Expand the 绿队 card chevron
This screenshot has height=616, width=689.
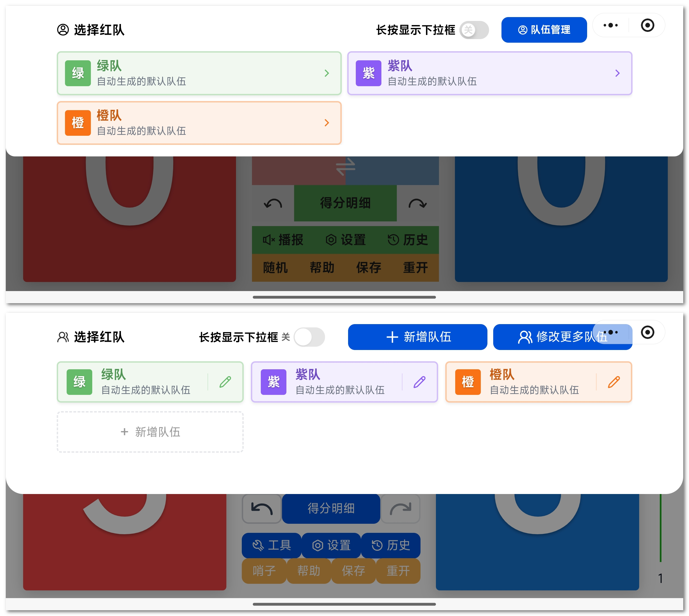pos(327,73)
